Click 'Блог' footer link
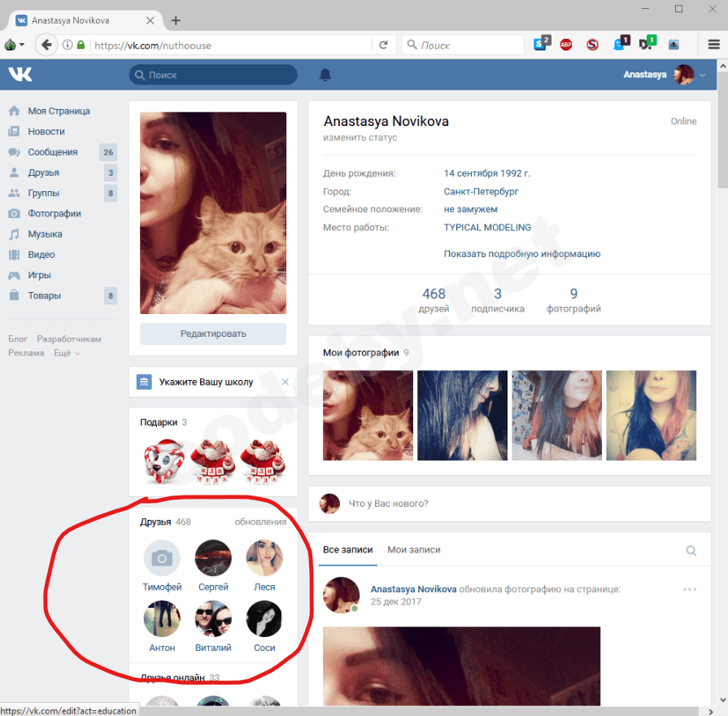The image size is (728, 716). click(18, 339)
